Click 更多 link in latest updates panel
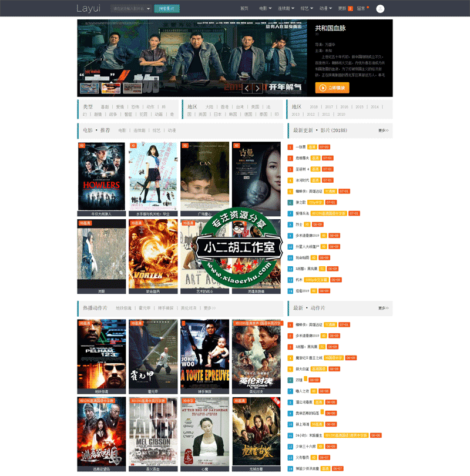Viewport: 470px width, 476px height. [x=383, y=130]
